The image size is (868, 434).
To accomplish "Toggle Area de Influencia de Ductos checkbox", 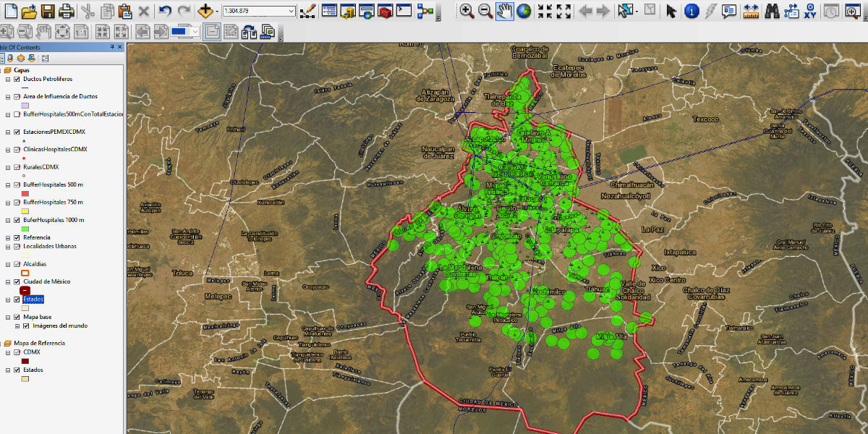I will [17, 96].
